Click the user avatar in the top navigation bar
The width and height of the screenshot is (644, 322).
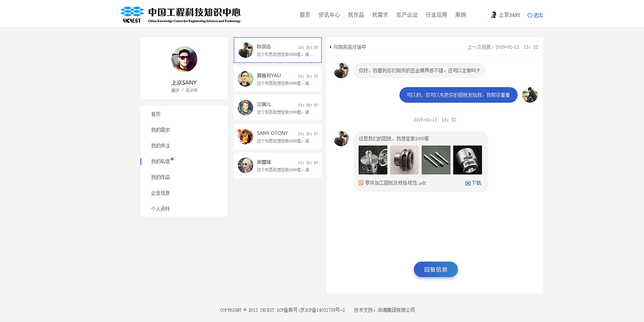click(x=493, y=15)
